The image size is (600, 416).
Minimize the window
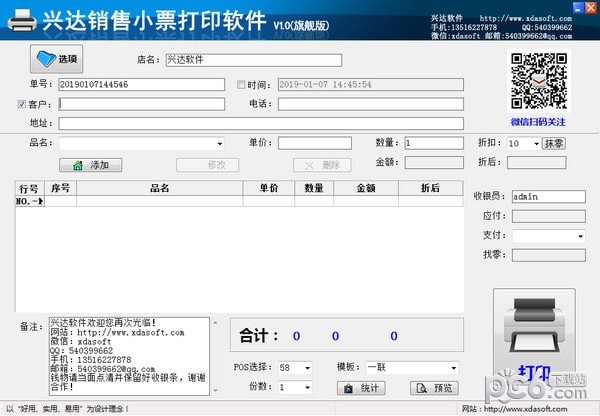(x=578, y=8)
